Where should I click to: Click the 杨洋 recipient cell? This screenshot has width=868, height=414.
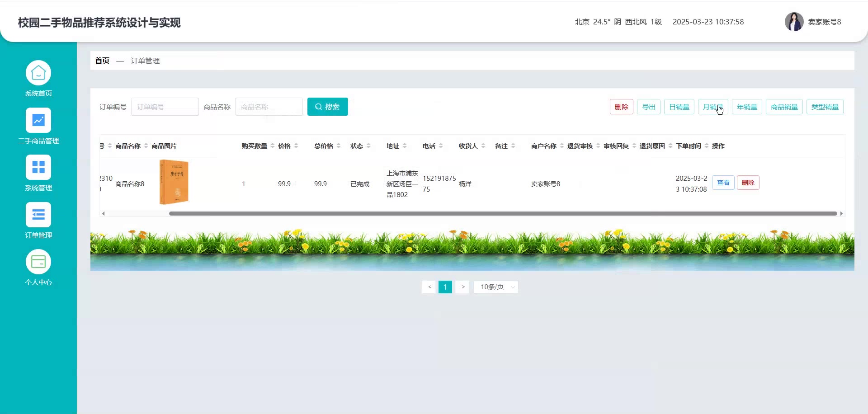465,184
